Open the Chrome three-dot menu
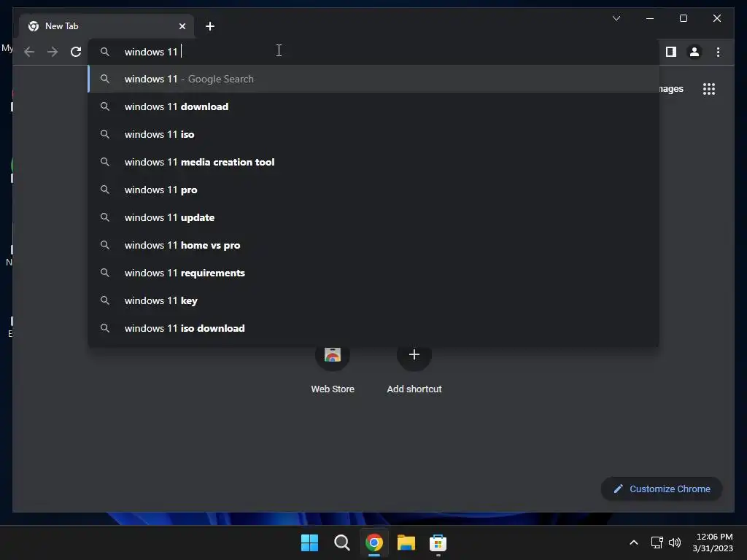747x560 pixels. pos(718,52)
